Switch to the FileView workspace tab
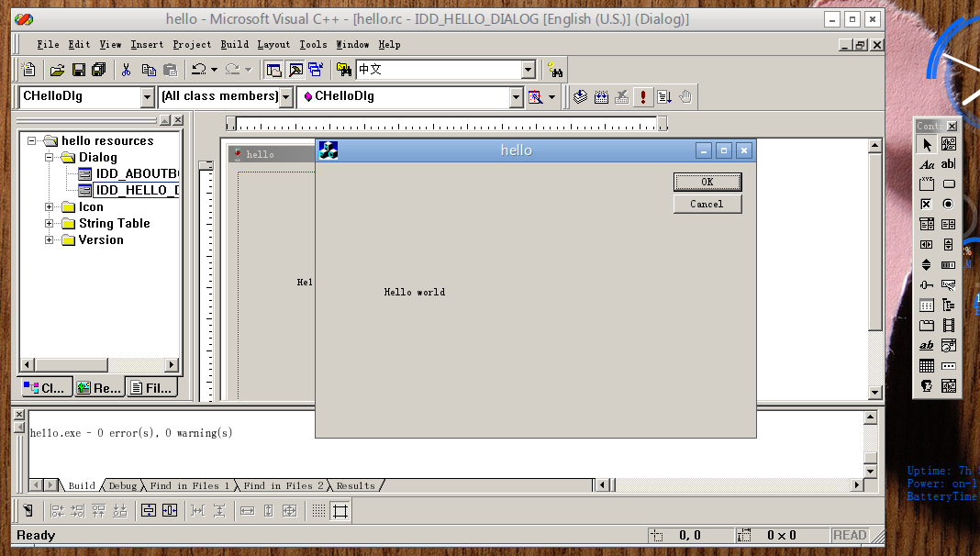980x556 pixels. pyautogui.click(x=152, y=388)
